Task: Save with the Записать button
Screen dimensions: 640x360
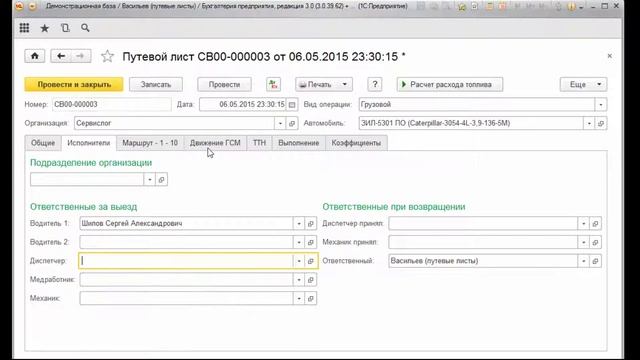Action: (156, 84)
